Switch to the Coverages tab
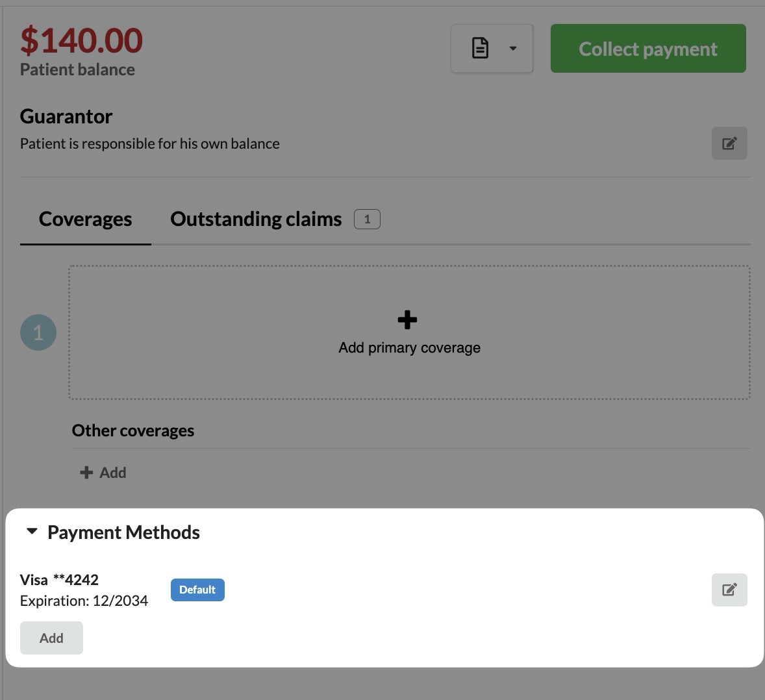 [x=85, y=219]
